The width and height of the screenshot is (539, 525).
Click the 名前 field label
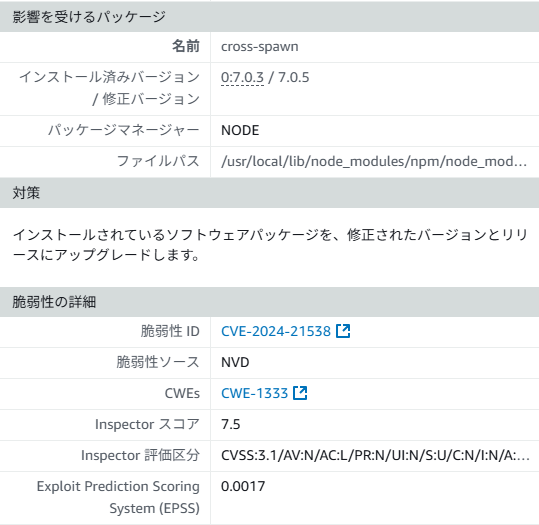(x=186, y=46)
